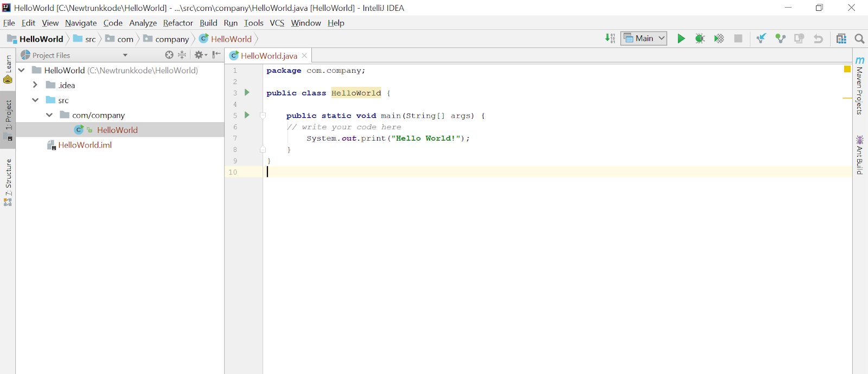Click HelloWorld class breadcrumb in navigation bar
Screen dimensions: 868x374
click(226, 39)
